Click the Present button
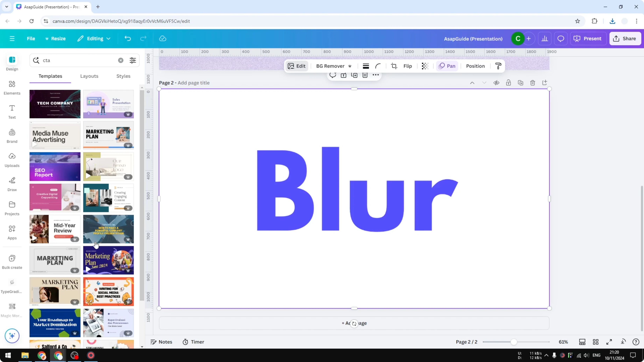 click(588, 38)
